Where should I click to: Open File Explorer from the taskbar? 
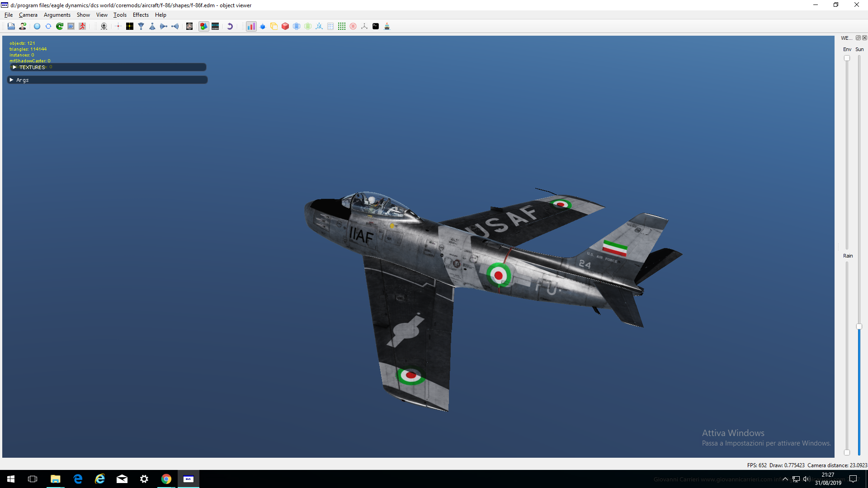55,479
